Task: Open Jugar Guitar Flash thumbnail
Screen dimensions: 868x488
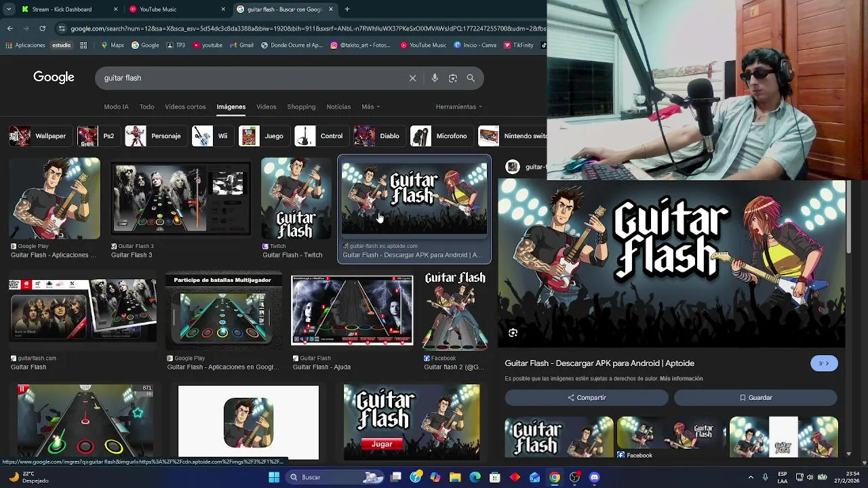Action: coord(412,422)
